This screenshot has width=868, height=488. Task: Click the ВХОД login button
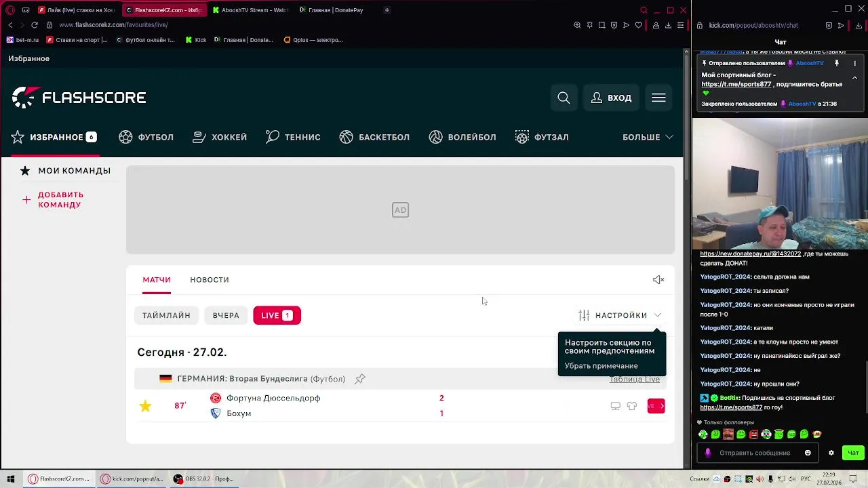(x=612, y=98)
